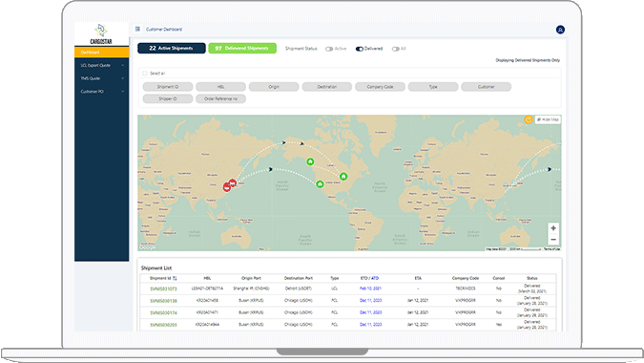The height and width of the screenshot is (363, 644).
Task: Click the 'Feb 10, 2021' date cell
Action: (370, 288)
